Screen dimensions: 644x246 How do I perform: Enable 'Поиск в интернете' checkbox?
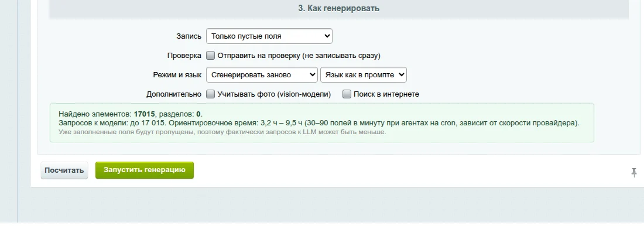[x=347, y=94]
